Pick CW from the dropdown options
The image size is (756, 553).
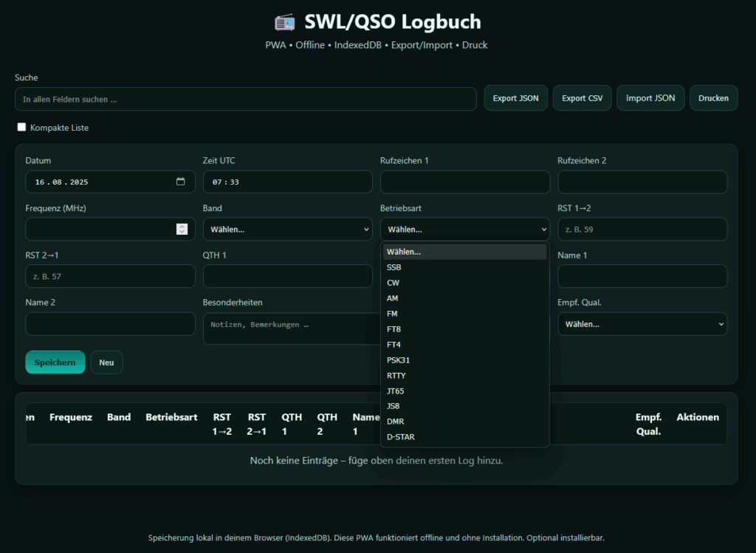pyautogui.click(x=394, y=283)
